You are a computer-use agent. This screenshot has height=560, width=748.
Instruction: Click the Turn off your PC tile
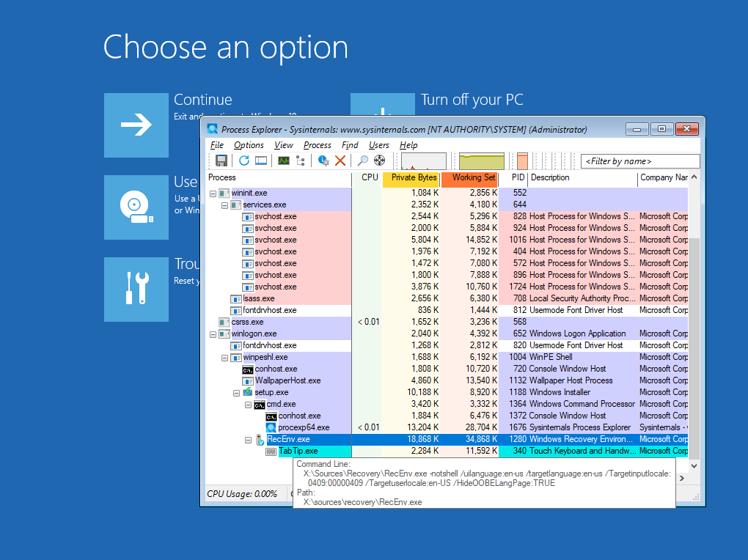point(383,105)
